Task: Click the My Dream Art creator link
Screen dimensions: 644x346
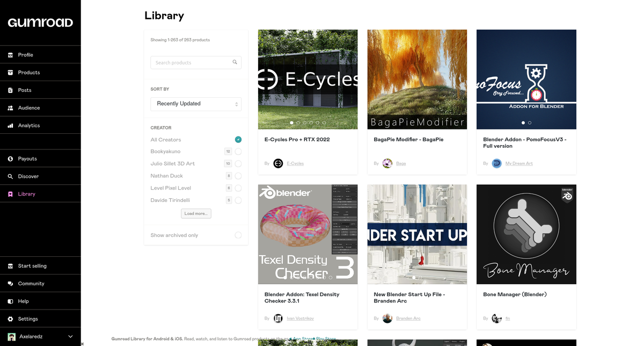Action: pos(519,163)
